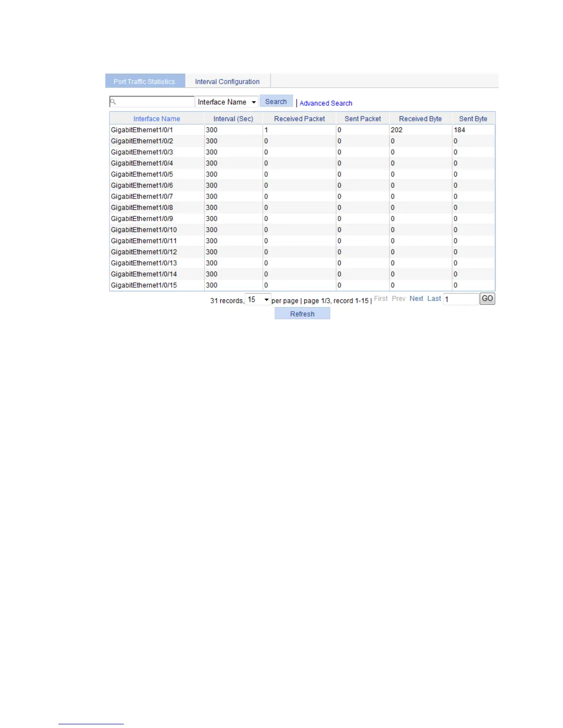Select row GigabitEthernet1/0/5
The width and height of the screenshot is (563, 728).
tap(302, 174)
